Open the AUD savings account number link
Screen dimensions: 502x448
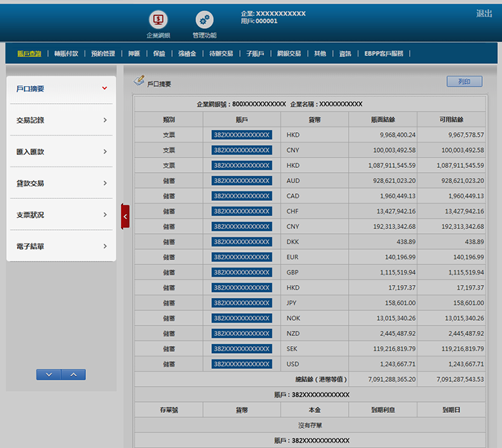click(241, 180)
